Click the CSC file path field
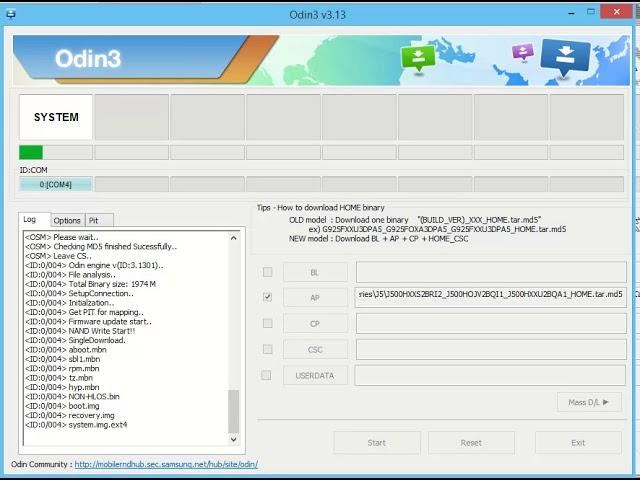Image resolution: width=640 pixels, height=480 pixels. coord(491,349)
